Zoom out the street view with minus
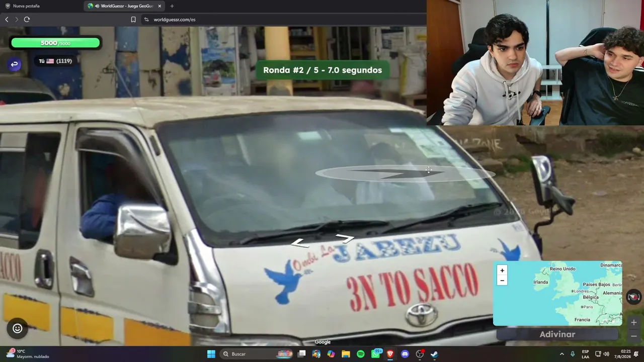The width and height of the screenshot is (644, 362). tap(633, 336)
